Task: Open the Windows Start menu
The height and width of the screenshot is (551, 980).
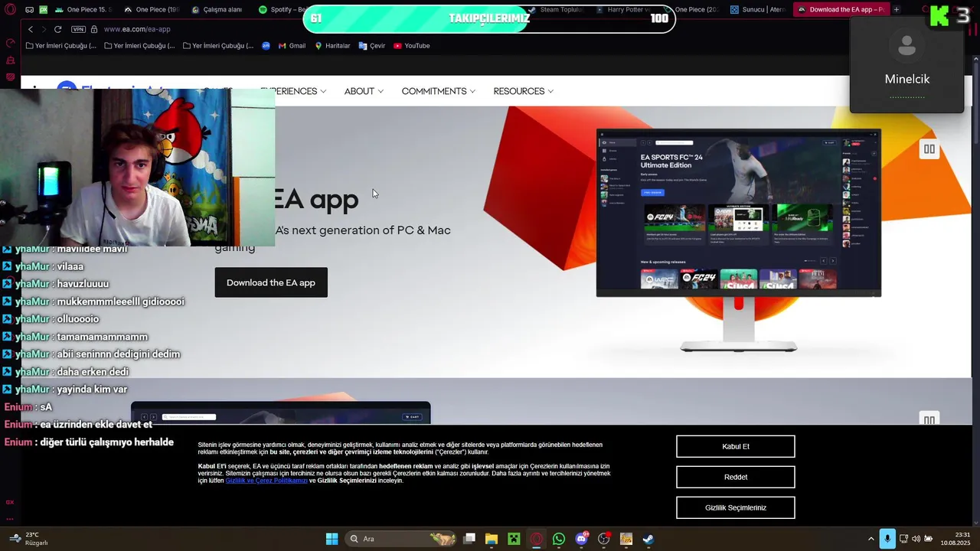Action: coord(332,539)
